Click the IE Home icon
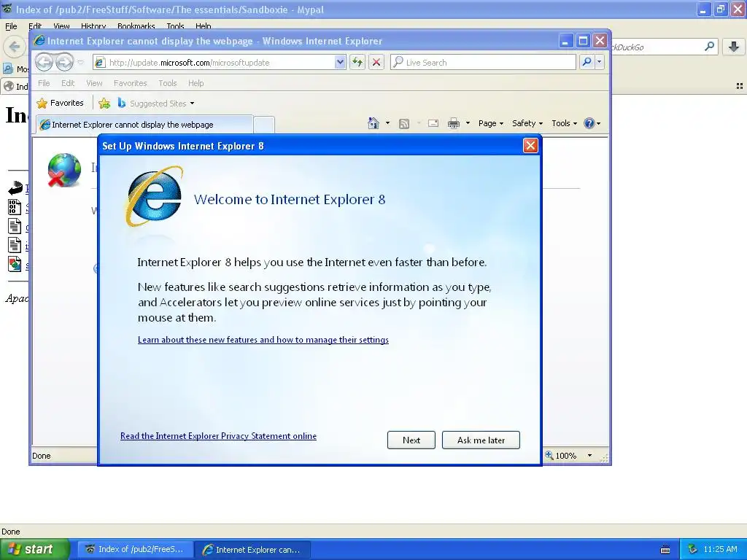 coord(373,123)
